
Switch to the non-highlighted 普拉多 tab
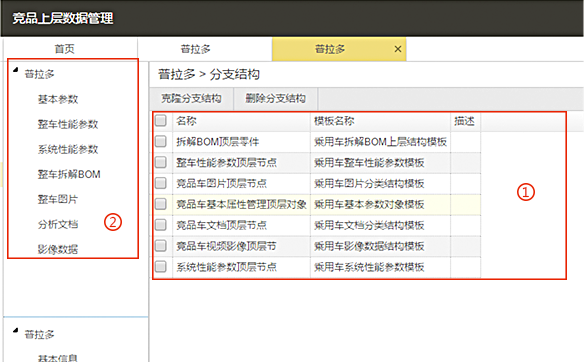(196, 49)
